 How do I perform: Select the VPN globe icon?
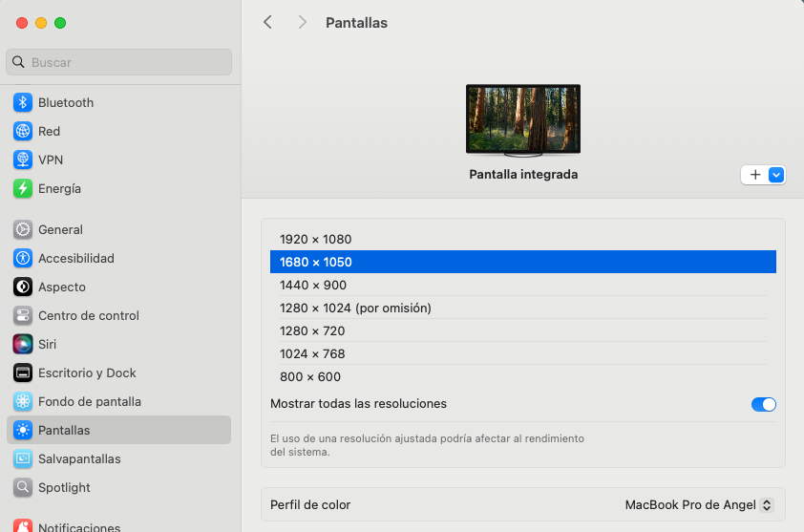pos(23,160)
